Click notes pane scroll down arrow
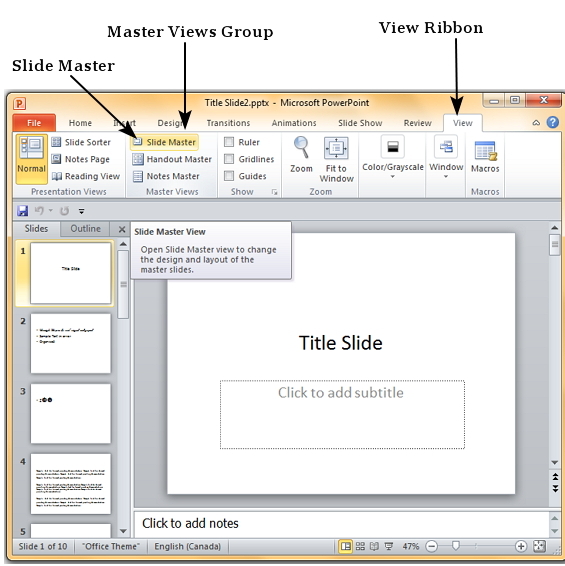The width and height of the screenshot is (565, 566). click(555, 531)
